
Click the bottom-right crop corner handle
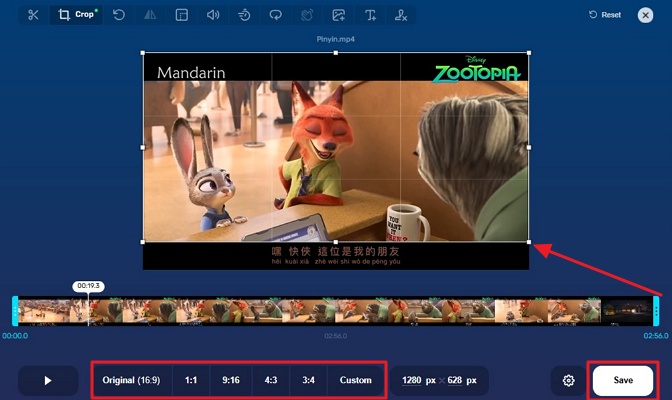529,242
